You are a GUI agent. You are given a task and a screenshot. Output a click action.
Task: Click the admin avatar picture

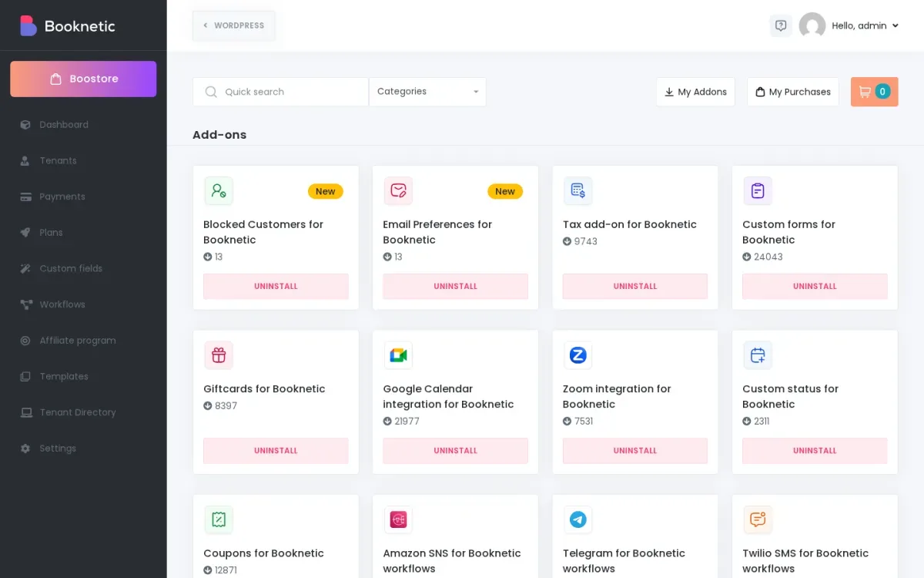[812, 25]
